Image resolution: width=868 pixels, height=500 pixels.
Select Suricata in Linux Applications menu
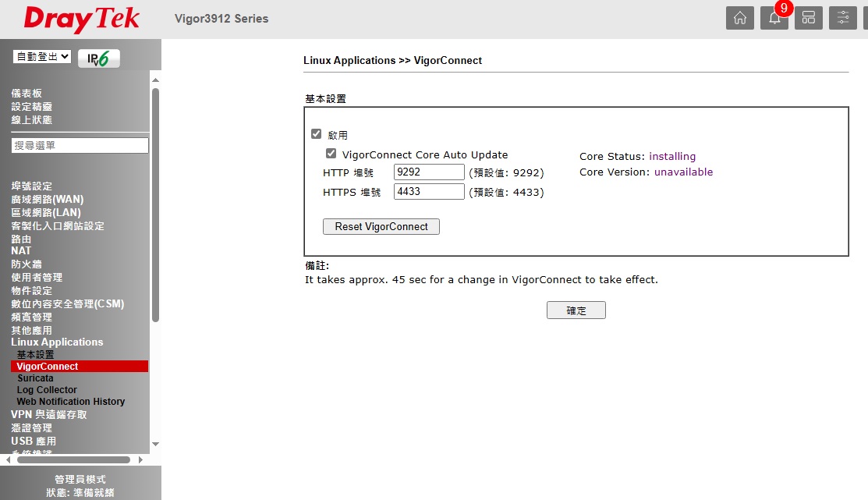click(x=35, y=378)
